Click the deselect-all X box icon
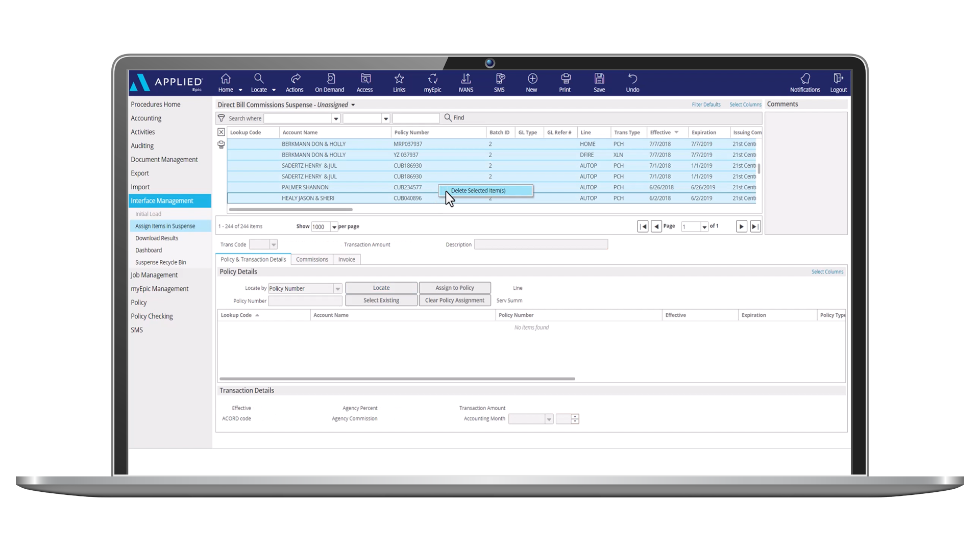 click(221, 132)
